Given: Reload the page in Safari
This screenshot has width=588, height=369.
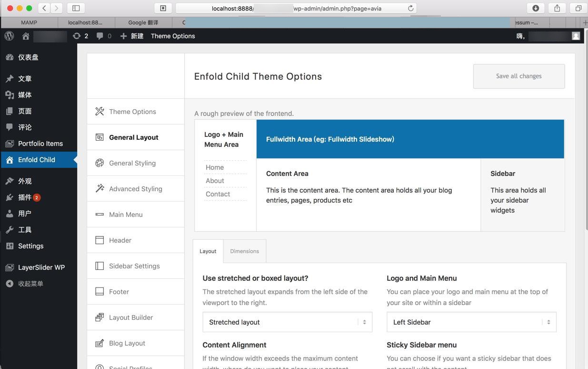Looking at the screenshot, I should (x=410, y=8).
